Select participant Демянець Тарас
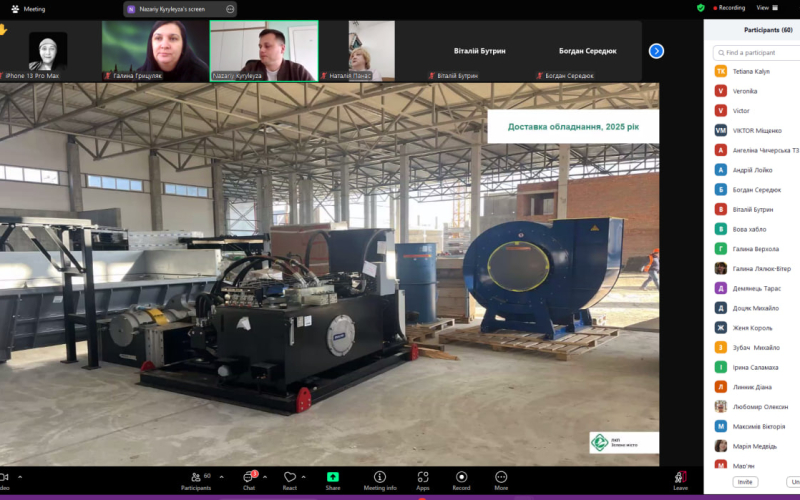Image resolution: width=800 pixels, height=500 pixels. [757, 288]
